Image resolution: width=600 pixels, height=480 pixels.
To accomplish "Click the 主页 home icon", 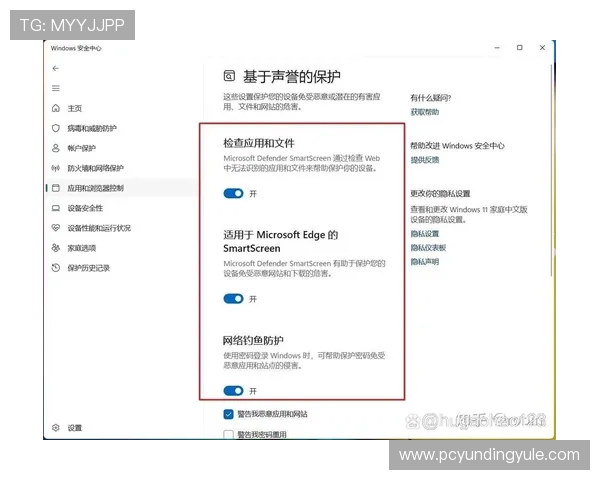I will pos(56,108).
